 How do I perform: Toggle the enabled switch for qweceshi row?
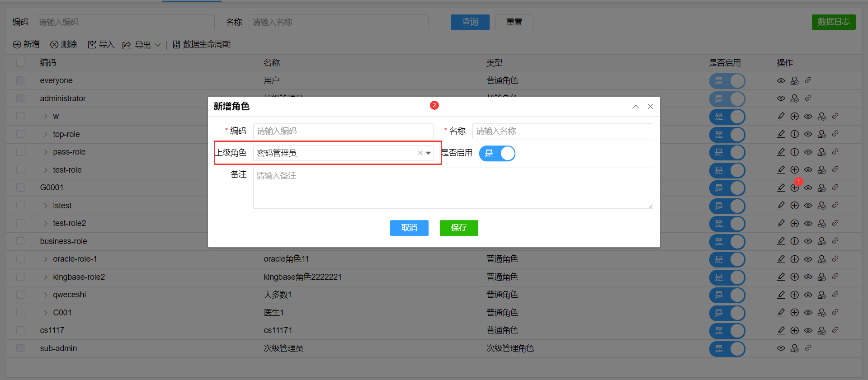pos(727,295)
